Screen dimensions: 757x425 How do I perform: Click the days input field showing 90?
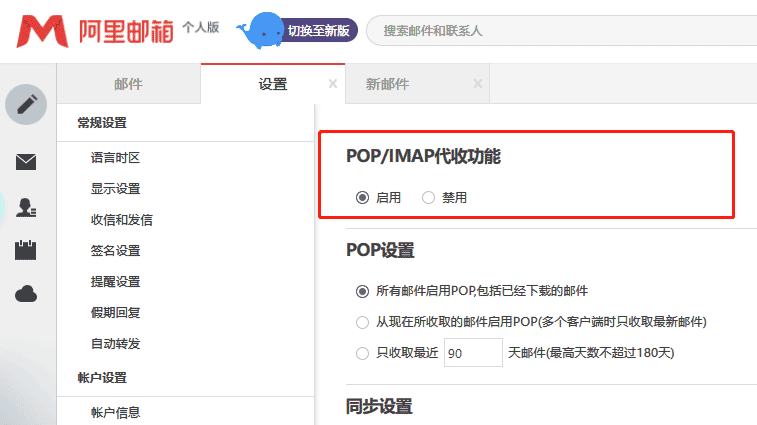(472, 353)
